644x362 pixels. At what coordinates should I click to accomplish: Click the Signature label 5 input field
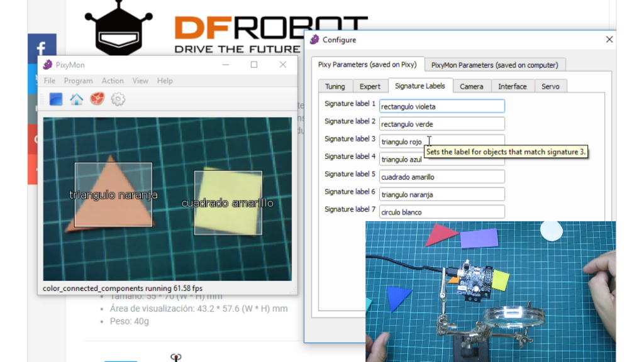pos(441,177)
